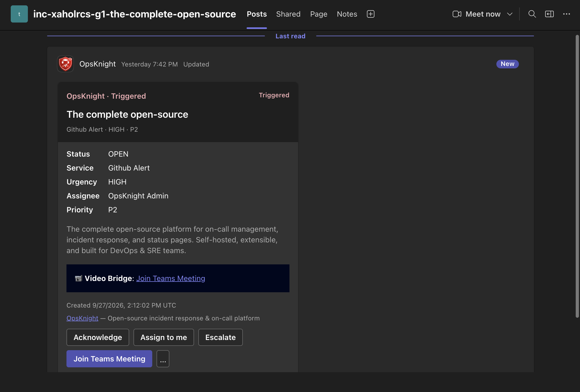Add a new tab with the plus icon
The height and width of the screenshot is (392, 580).
371,14
